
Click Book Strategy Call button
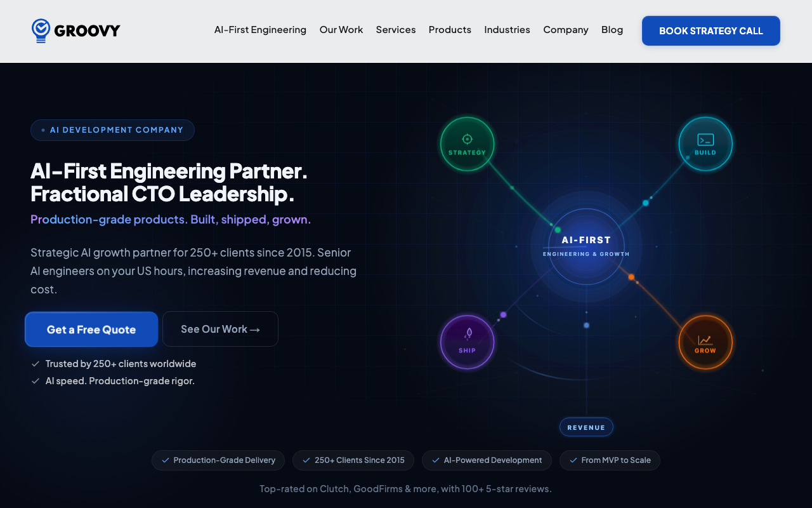coord(711,30)
